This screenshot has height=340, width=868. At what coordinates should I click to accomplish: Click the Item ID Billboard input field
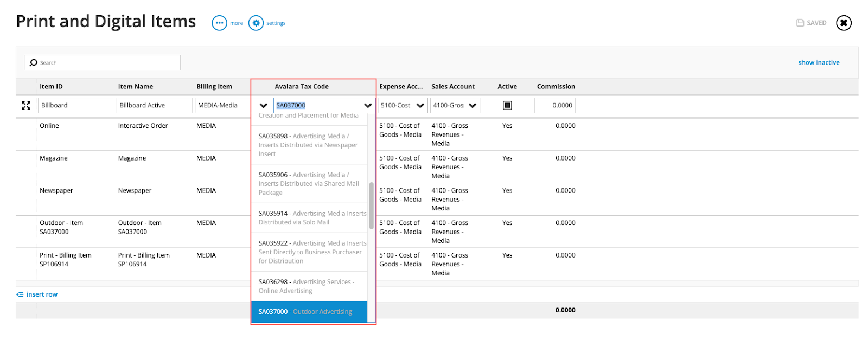(76, 106)
